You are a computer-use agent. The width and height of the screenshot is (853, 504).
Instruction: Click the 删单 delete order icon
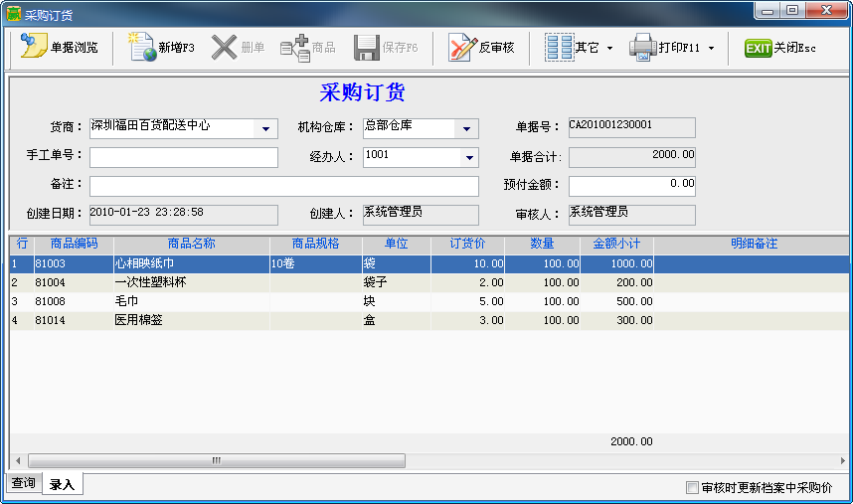click(x=225, y=47)
